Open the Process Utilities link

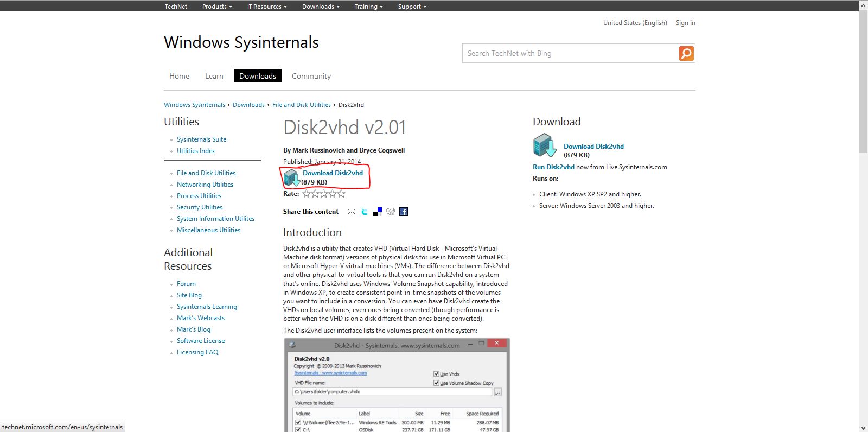199,196
